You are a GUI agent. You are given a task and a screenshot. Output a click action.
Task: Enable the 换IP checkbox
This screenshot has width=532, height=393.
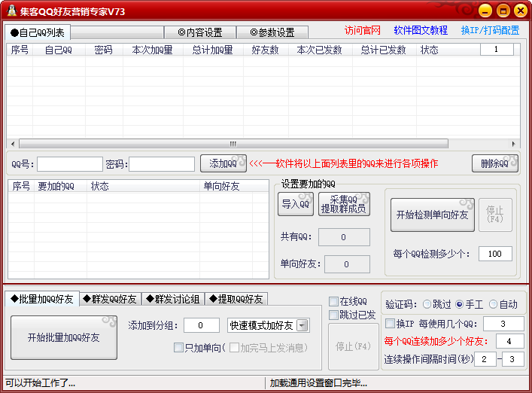391,324
